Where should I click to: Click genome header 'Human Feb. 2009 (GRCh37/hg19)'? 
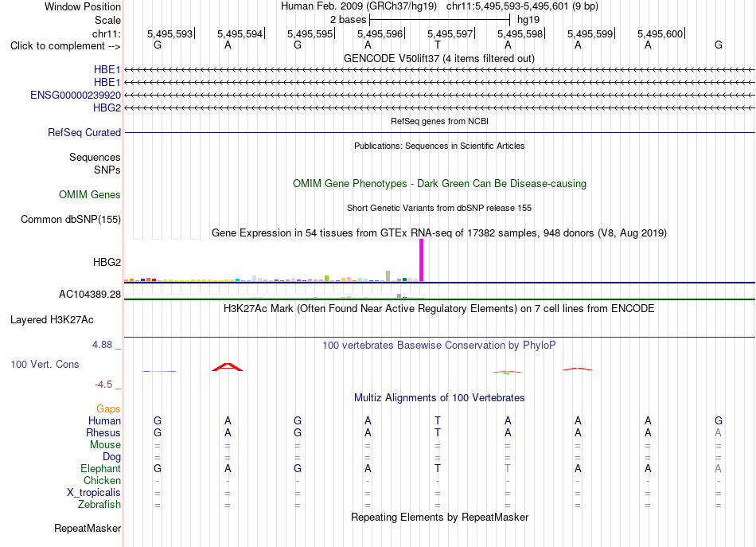(359, 6)
